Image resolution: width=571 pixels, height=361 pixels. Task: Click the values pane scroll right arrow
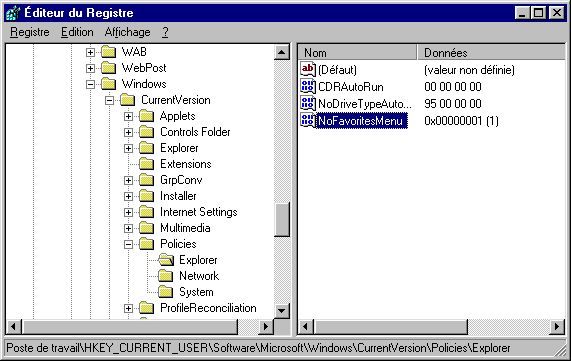tap(558, 326)
